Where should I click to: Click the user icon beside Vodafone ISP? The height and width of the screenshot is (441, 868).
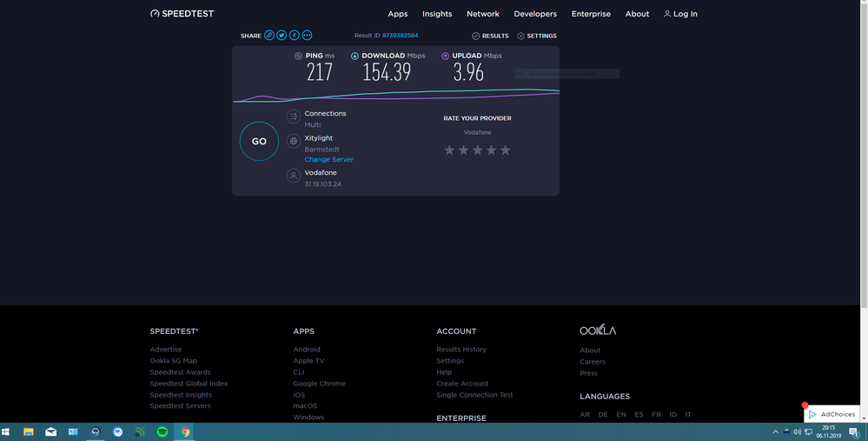[x=294, y=176]
